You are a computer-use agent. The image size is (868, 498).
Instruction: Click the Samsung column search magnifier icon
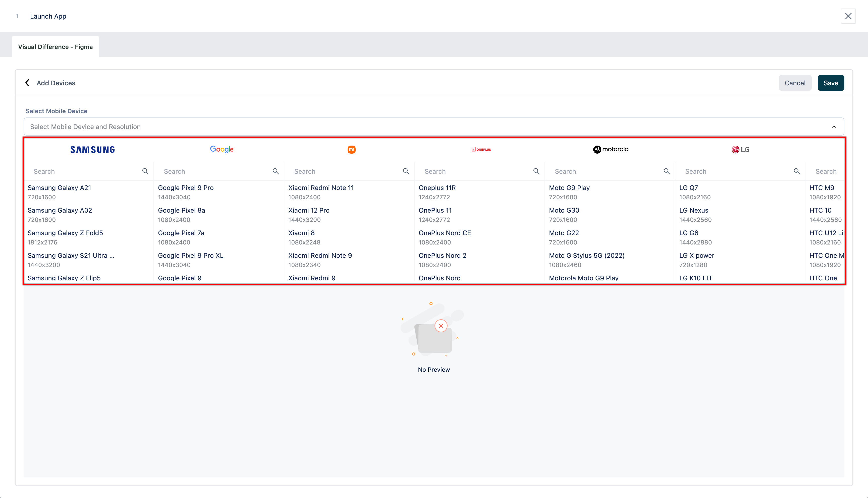click(145, 171)
